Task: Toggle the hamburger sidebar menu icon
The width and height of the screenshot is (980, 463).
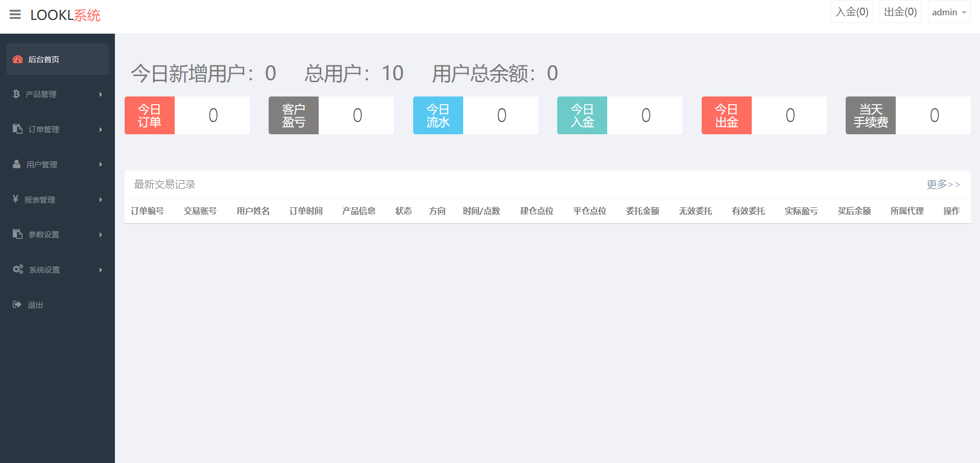Action: (15, 15)
